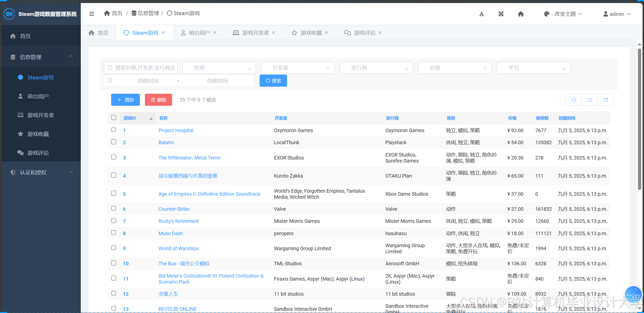The height and width of the screenshot is (313, 644).
Task: Open 游戏开发者 from the sidebar
Action: tap(41, 115)
